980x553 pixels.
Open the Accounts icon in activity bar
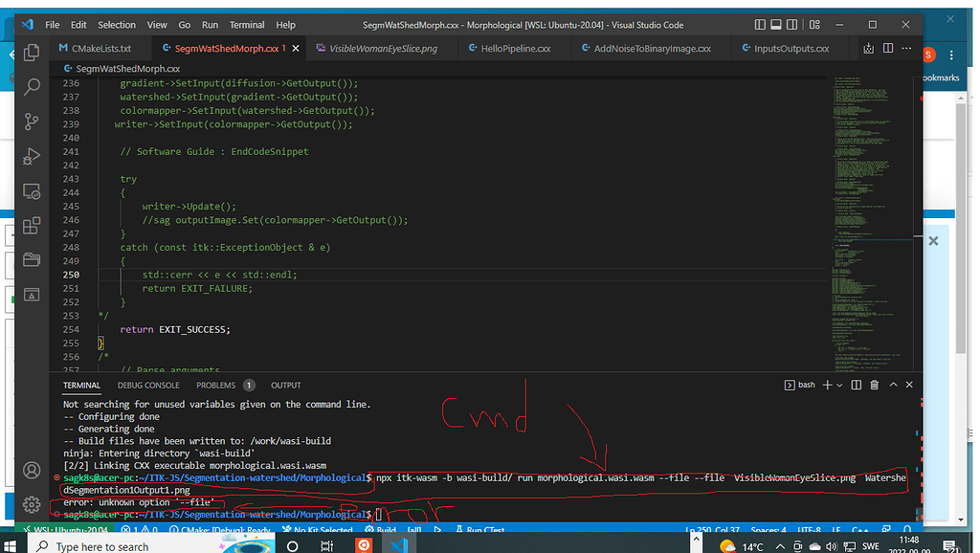32,471
